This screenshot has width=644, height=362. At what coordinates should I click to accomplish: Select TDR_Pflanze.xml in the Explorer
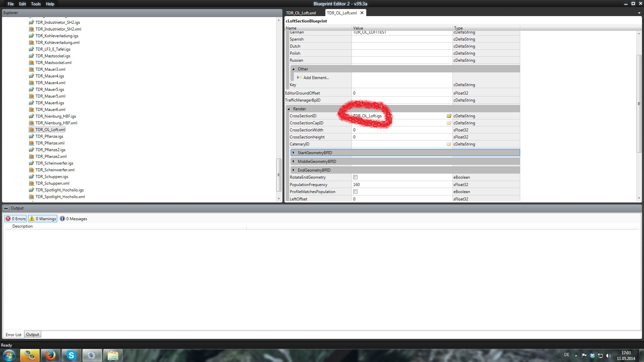[x=50, y=143]
